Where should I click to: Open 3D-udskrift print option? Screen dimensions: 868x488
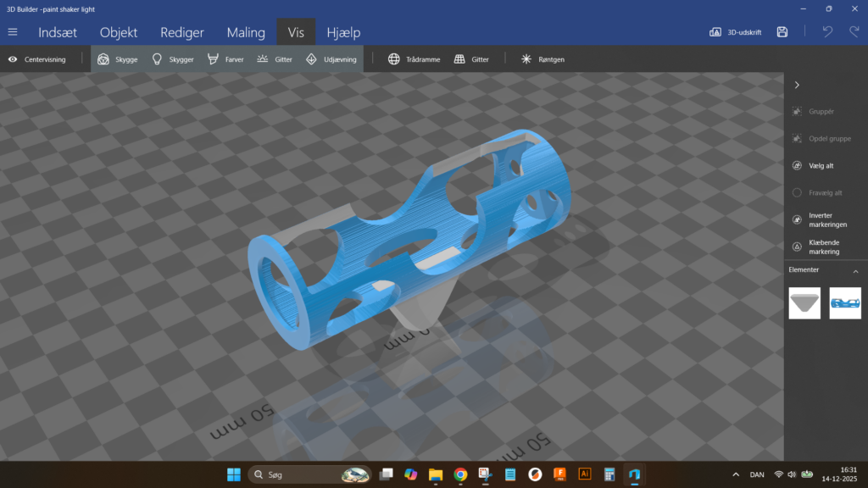click(x=735, y=32)
